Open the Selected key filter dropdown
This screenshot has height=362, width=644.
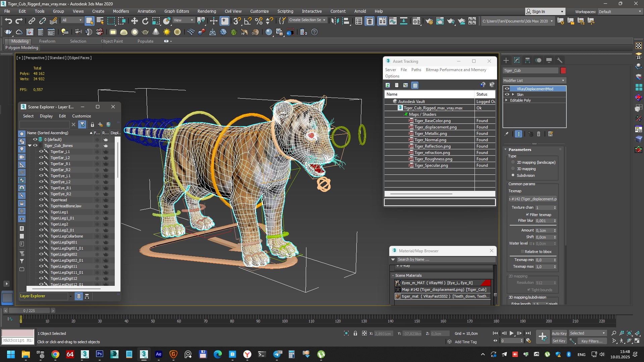coord(588,333)
